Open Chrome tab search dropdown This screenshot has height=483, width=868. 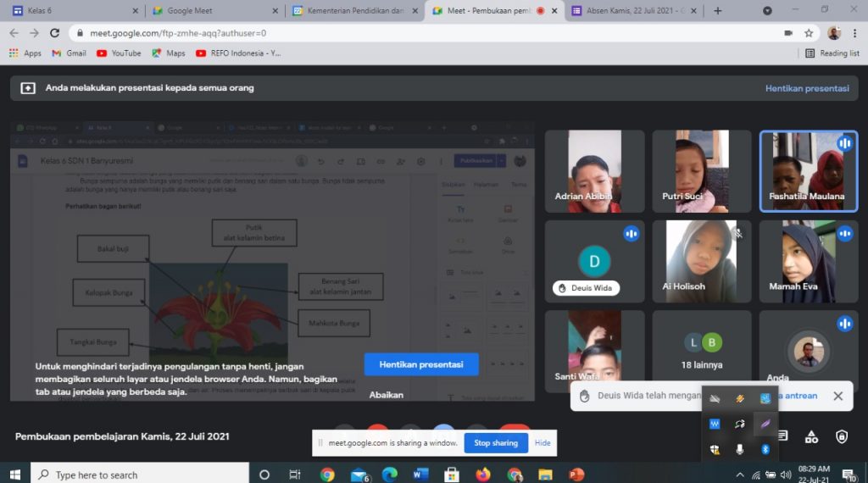pos(767,11)
